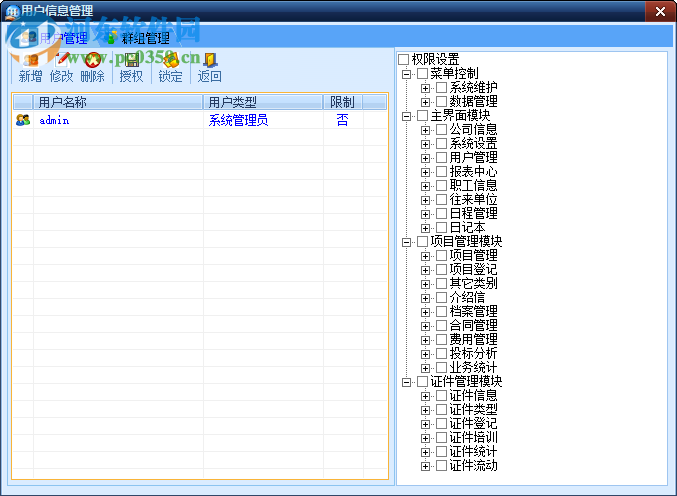Click the 新增 (add user) toolbar icon
677x496 pixels.
click(30, 60)
